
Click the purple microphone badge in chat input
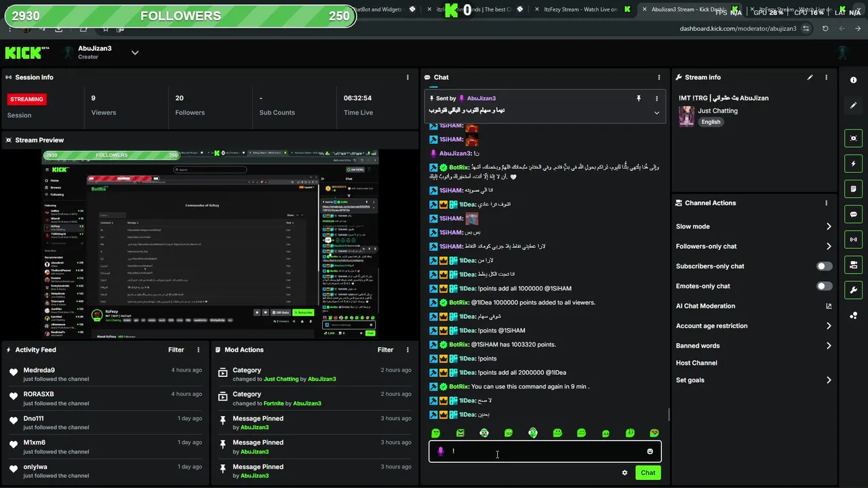(441, 451)
